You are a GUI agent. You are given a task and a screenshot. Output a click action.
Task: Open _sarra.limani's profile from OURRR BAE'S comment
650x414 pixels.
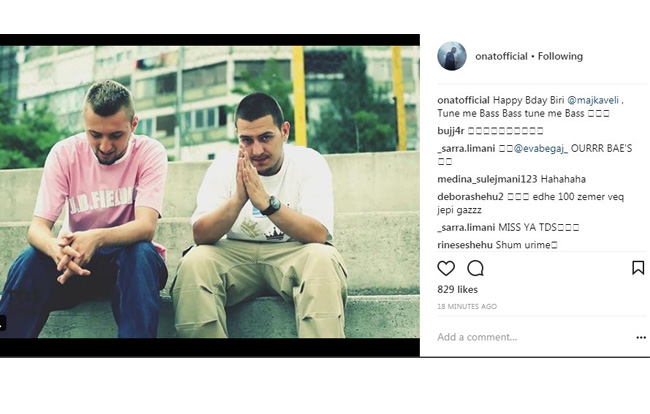466,149
